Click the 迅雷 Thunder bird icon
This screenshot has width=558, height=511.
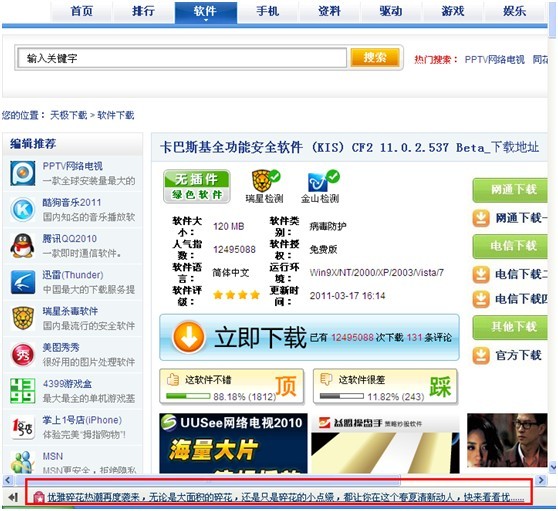tap(22, 282)
